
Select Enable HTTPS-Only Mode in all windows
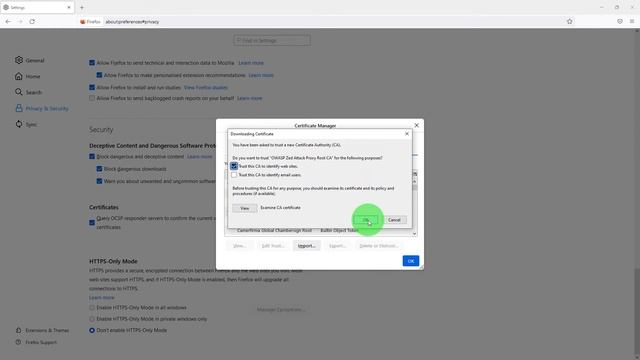(x=92, y=308)
